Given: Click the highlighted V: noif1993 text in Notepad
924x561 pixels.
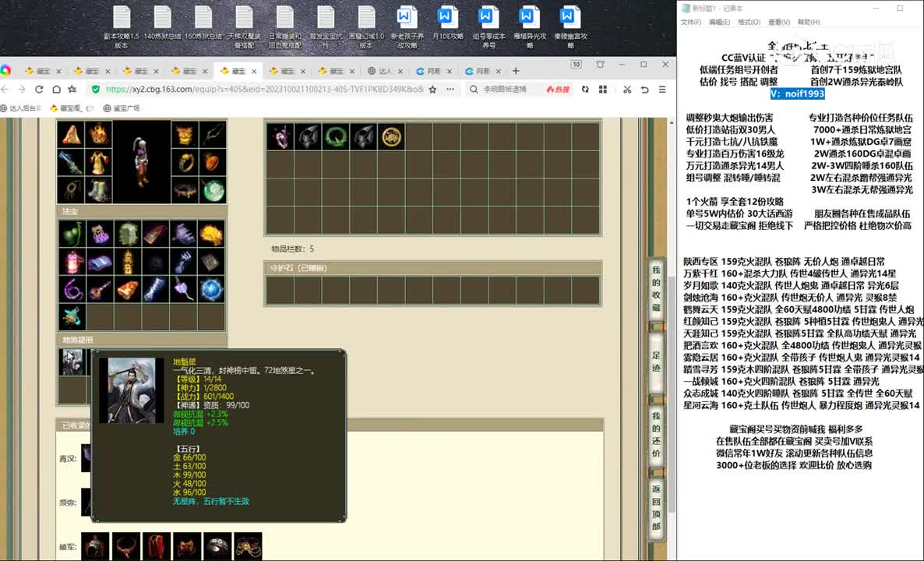Looking at the screenshot, I should point(797,93).
